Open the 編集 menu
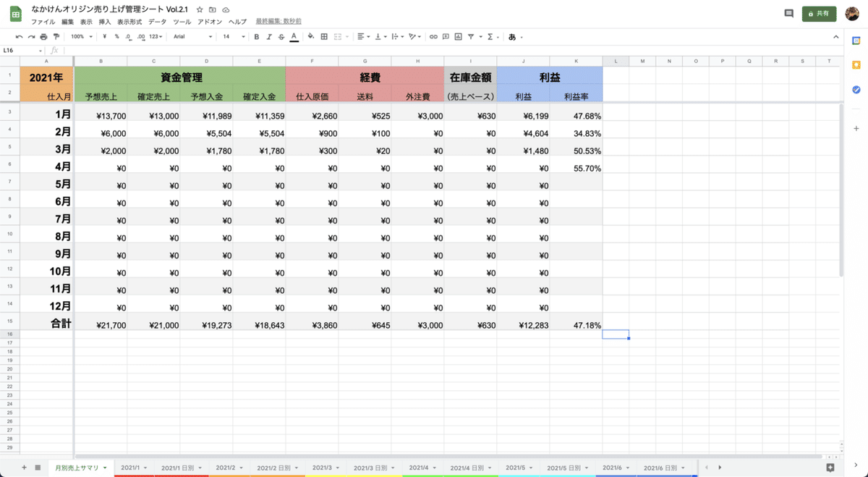The width and height of the screenshot is (868, 477). (x=67, y=22)
